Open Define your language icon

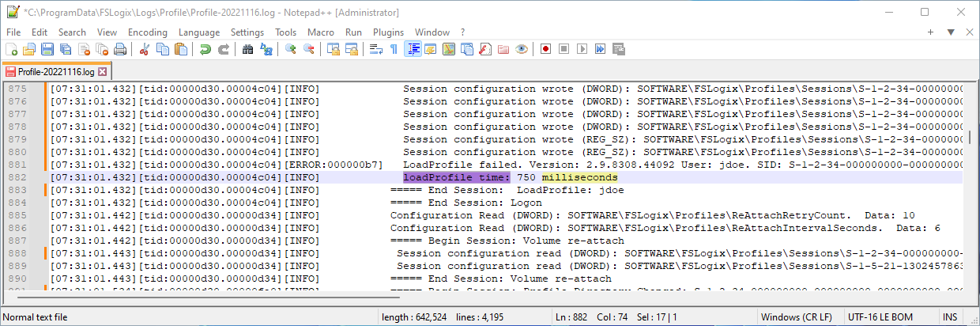point(430,49)
